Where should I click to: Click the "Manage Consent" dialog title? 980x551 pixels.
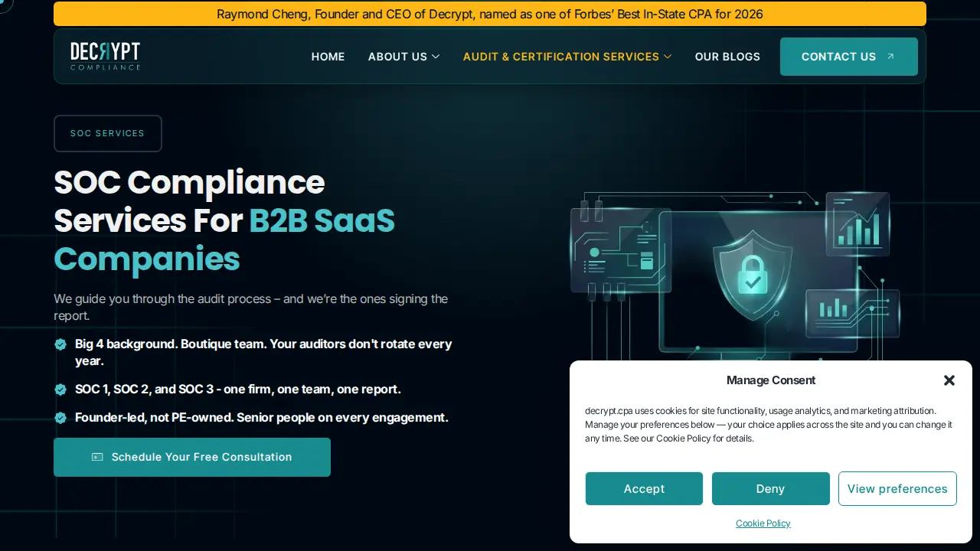click(771, 380)
